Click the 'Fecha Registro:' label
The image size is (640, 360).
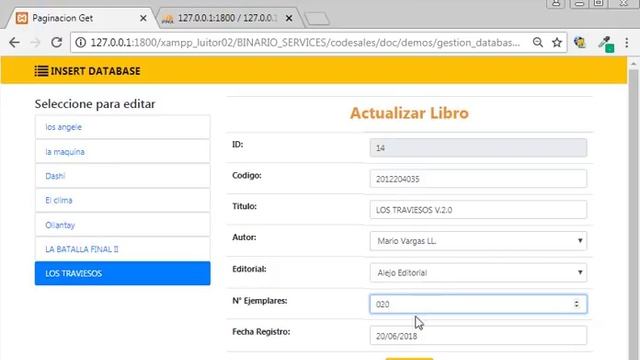click(x=261, y=332)
